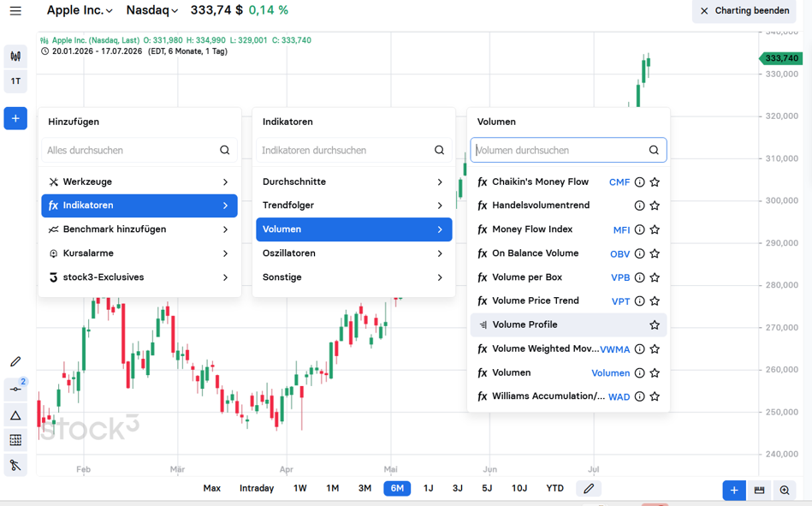Viewport: 812px width, 506px height.
Task: Expand the Durchschnitte indicator category
Action: (354, 182)
